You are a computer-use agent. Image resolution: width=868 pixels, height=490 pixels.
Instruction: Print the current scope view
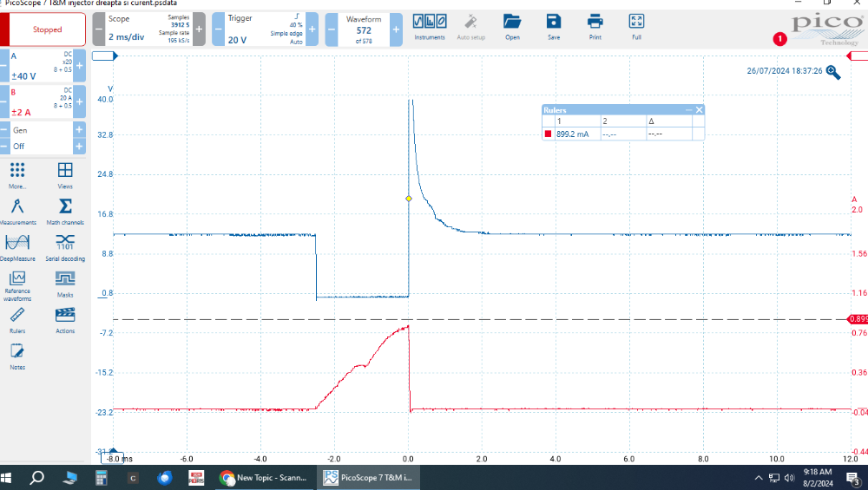[x=595, y=25]
